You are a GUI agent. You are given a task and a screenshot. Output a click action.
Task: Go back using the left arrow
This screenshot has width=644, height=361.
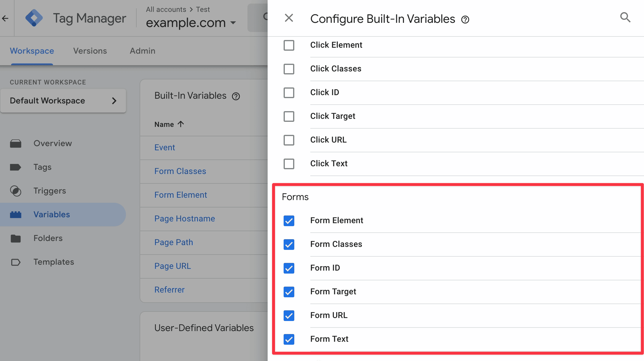5,18
